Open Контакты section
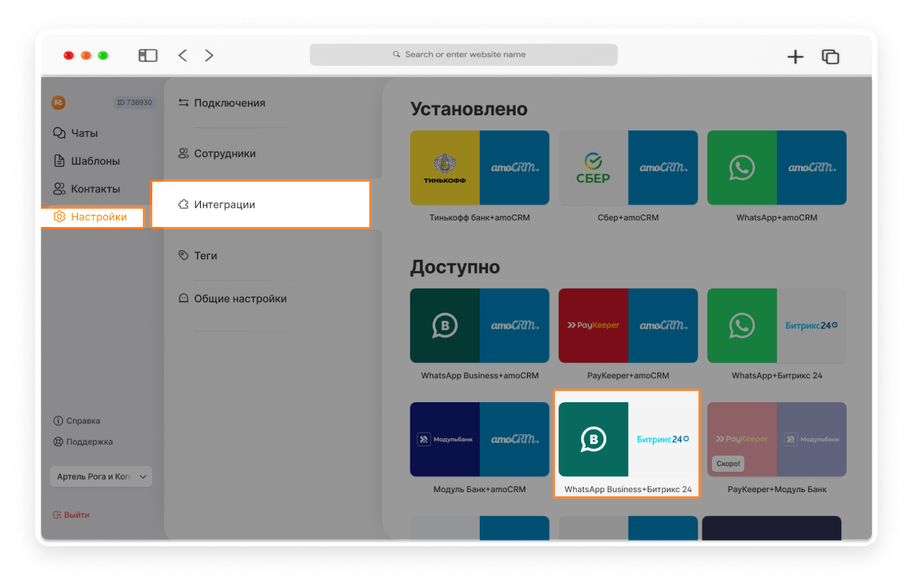The height and width of the screenshot is (588, 913). [86, 189]
